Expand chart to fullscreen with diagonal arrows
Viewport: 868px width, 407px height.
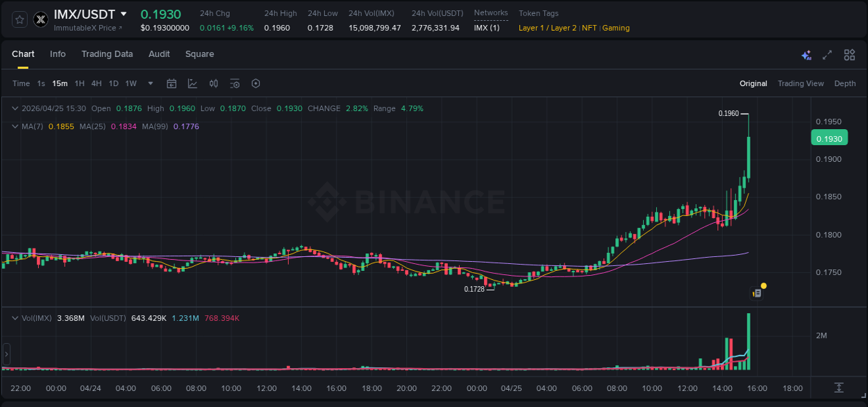[x=827, y=54]
